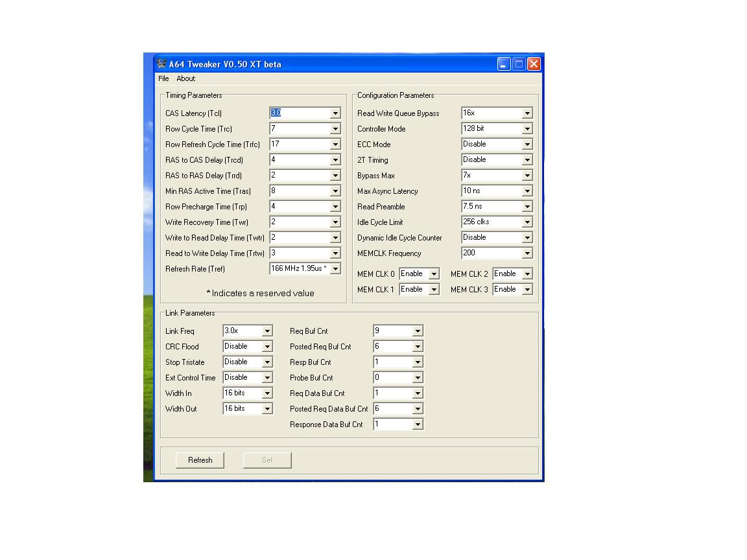Screen dimensions: 747x560
Task: Open Min RAS Active Time (Tras) dropdown
Action: [335, 191]
